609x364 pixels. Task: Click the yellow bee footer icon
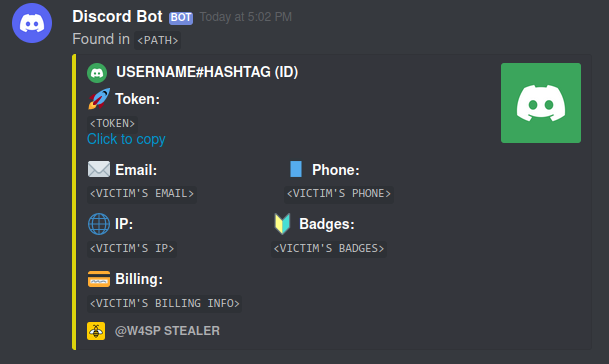pos(96,331)
